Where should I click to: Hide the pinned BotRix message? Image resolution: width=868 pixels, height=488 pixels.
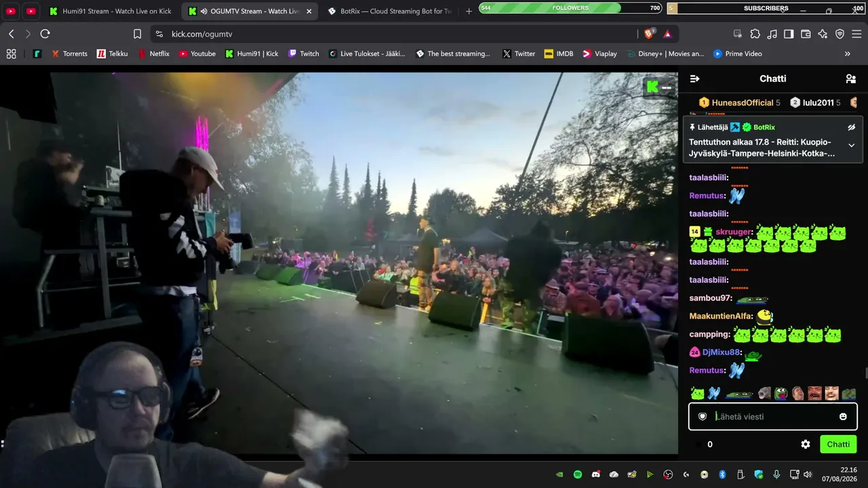(x=852, y=127)
